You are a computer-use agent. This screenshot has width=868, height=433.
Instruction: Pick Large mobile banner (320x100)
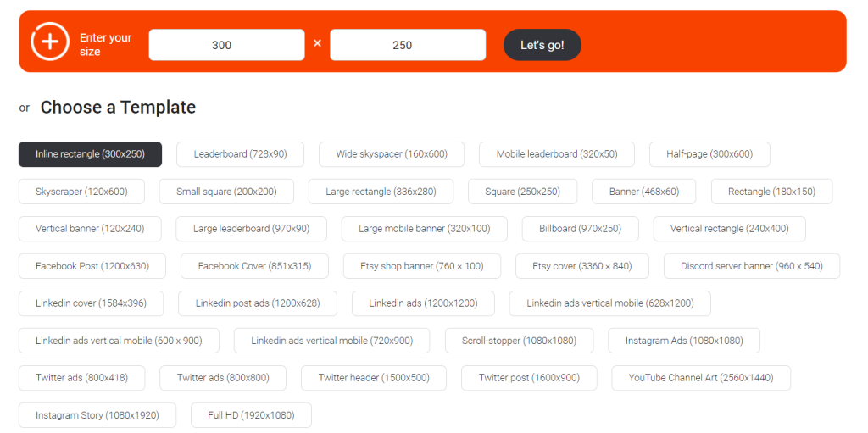point(425,229)
